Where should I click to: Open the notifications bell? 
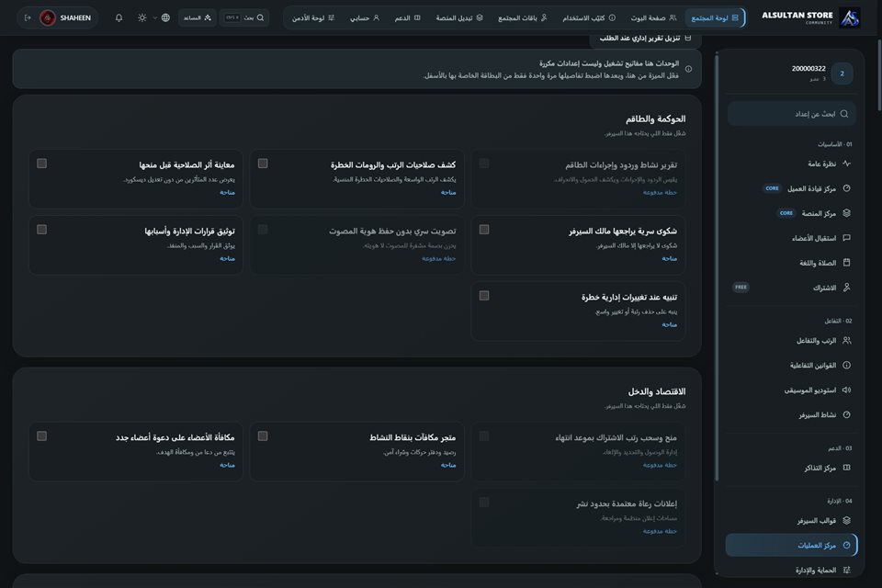pos(119,18)
